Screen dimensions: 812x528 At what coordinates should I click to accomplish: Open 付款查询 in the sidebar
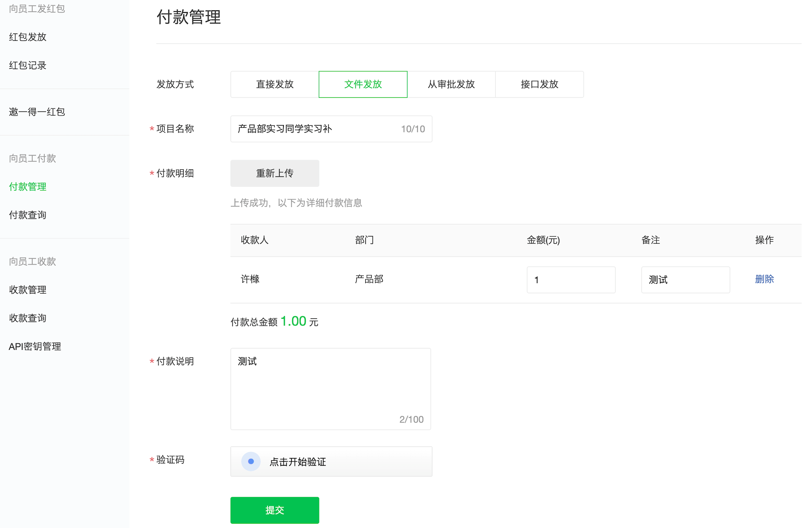point(28,215)
